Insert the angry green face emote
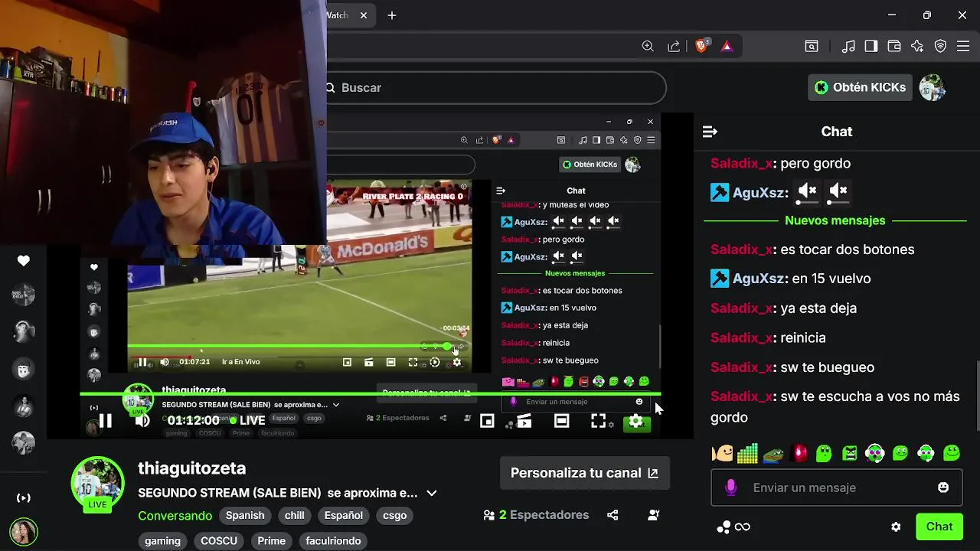 850,454
